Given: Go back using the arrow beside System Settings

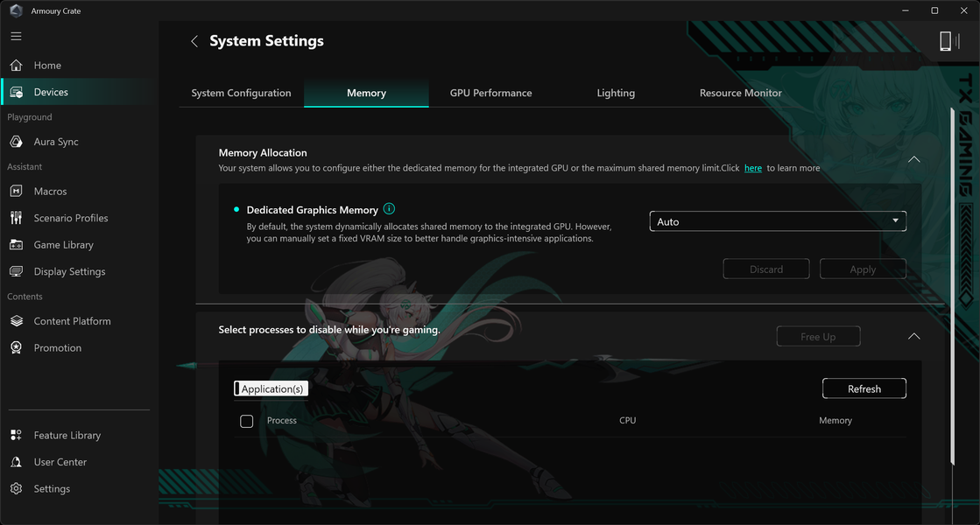Looking at the screenshot, I should coord(194,41).
